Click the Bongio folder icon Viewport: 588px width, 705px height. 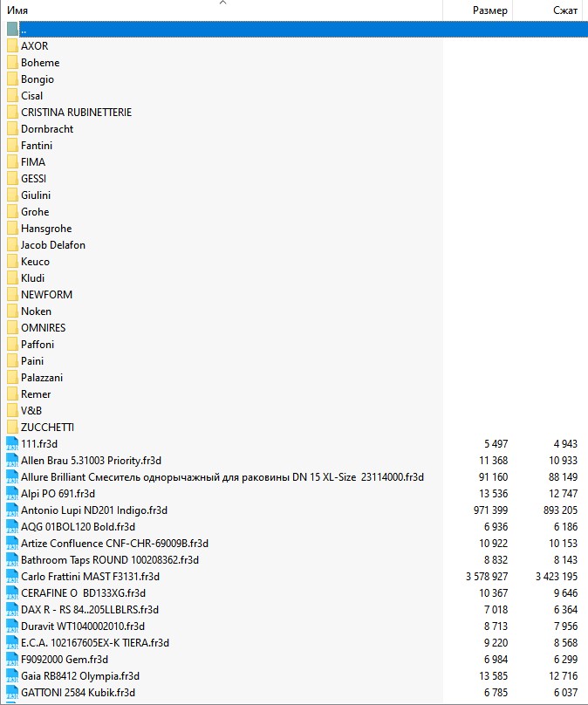click(x=12, y=79)
